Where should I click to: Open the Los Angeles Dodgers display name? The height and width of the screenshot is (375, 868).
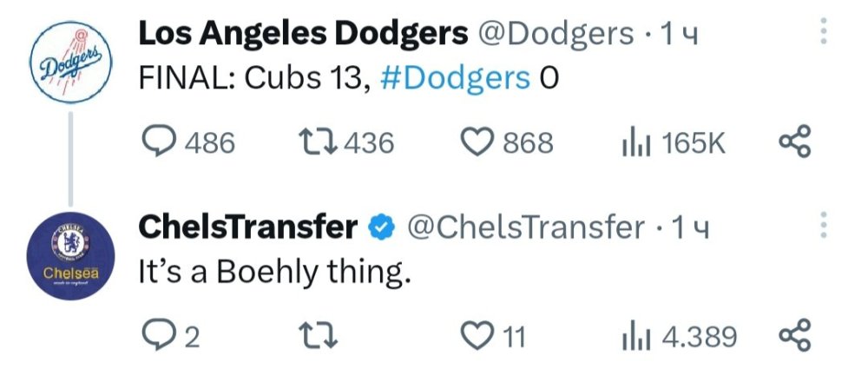click(x=303, y=35)
